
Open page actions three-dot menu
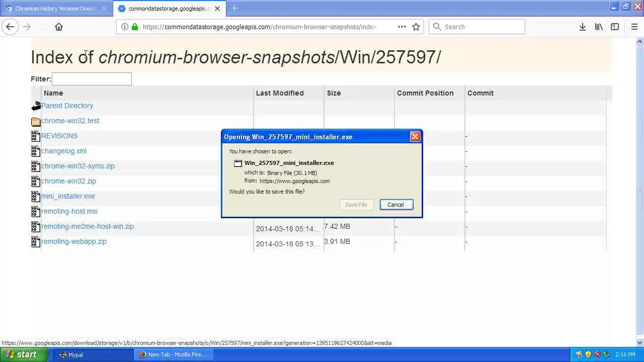401,27
